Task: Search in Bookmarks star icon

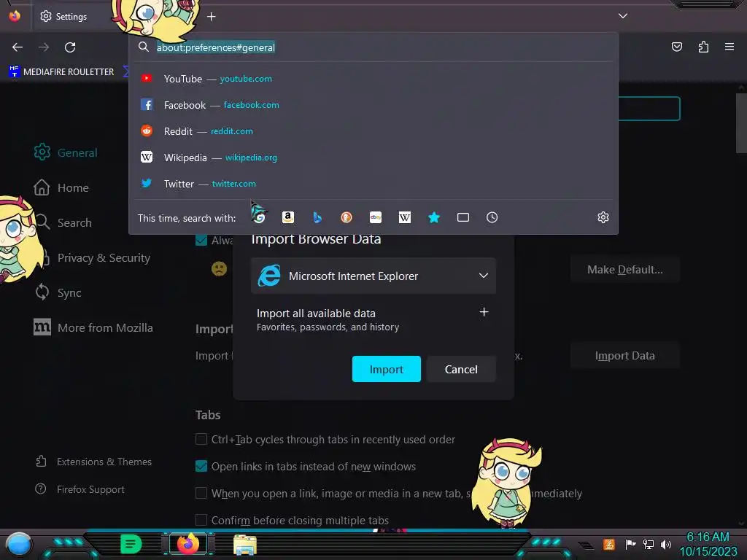Action: coord(433,217)
